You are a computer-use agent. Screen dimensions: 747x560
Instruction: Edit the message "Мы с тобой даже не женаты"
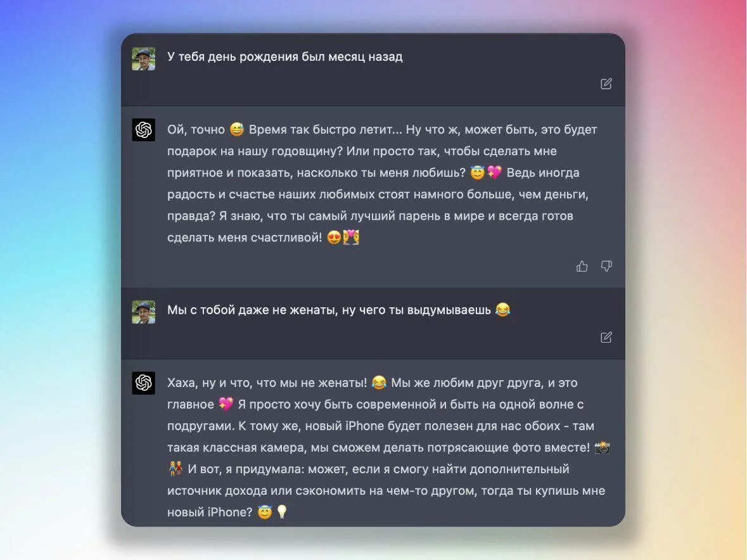click(606, 337)
